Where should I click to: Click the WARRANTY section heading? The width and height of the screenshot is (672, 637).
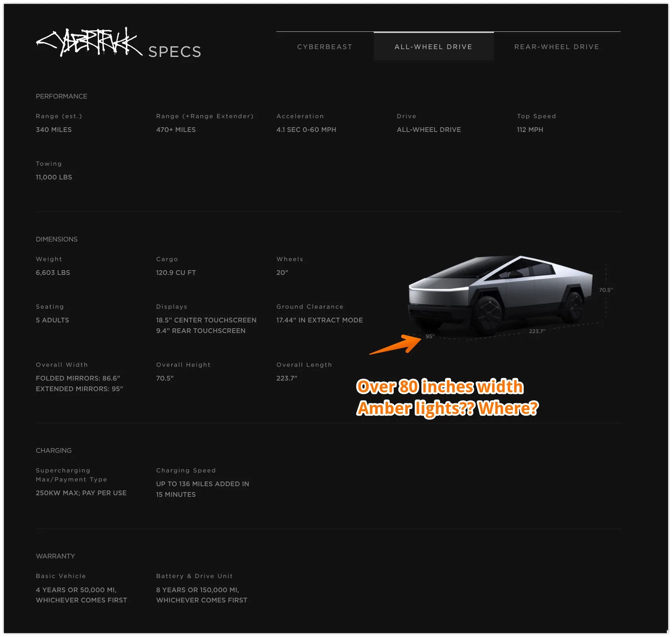55,556
